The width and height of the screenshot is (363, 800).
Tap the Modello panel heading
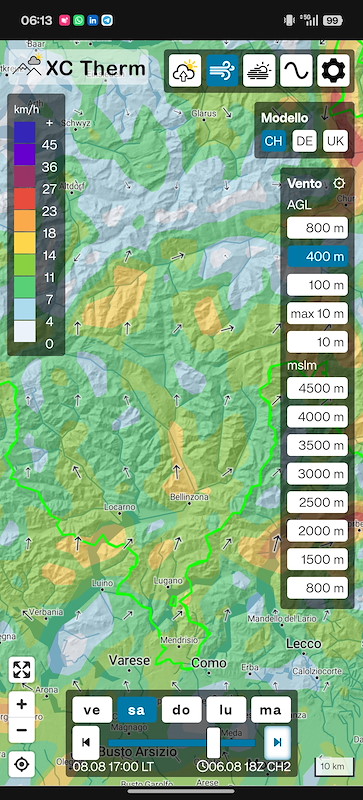click(x=285, y=118)
